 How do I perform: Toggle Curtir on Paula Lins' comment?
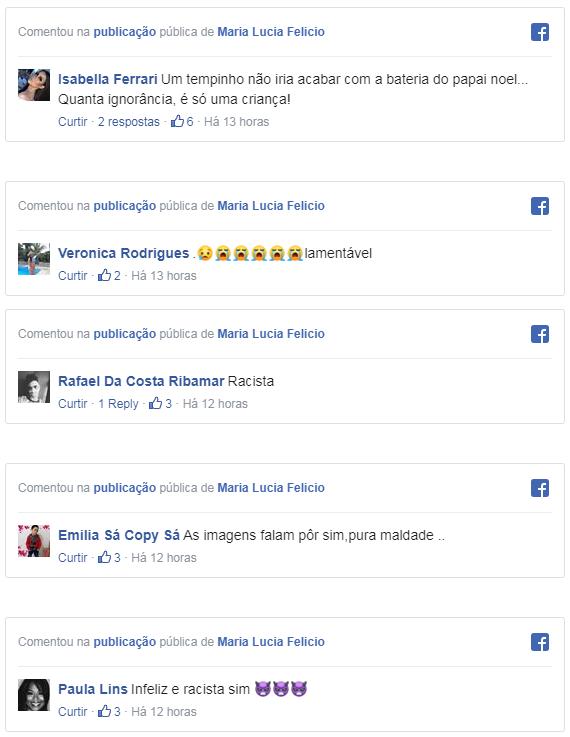pyautogui.click(x=72, y=712)
